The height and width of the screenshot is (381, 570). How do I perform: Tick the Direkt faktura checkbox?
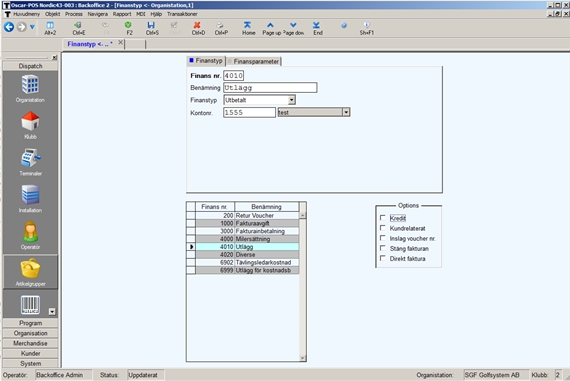point(382,258)
